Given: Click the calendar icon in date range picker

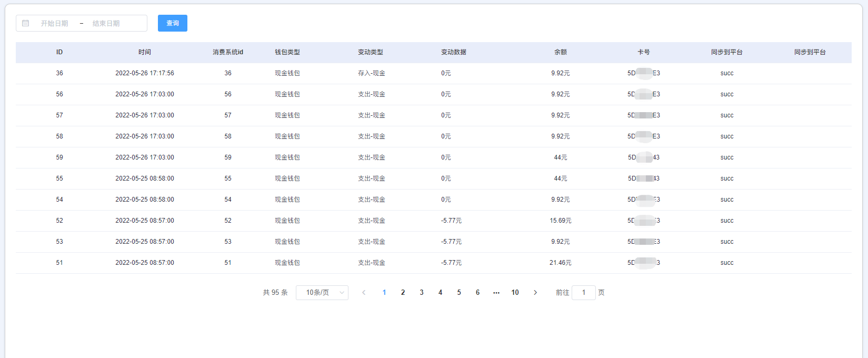Looking at the screenshot, I should coord(25,23).
